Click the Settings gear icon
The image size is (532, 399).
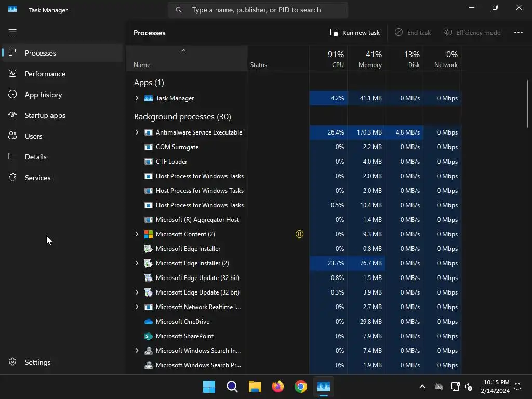pyautogui.click(x=12, y=362)
